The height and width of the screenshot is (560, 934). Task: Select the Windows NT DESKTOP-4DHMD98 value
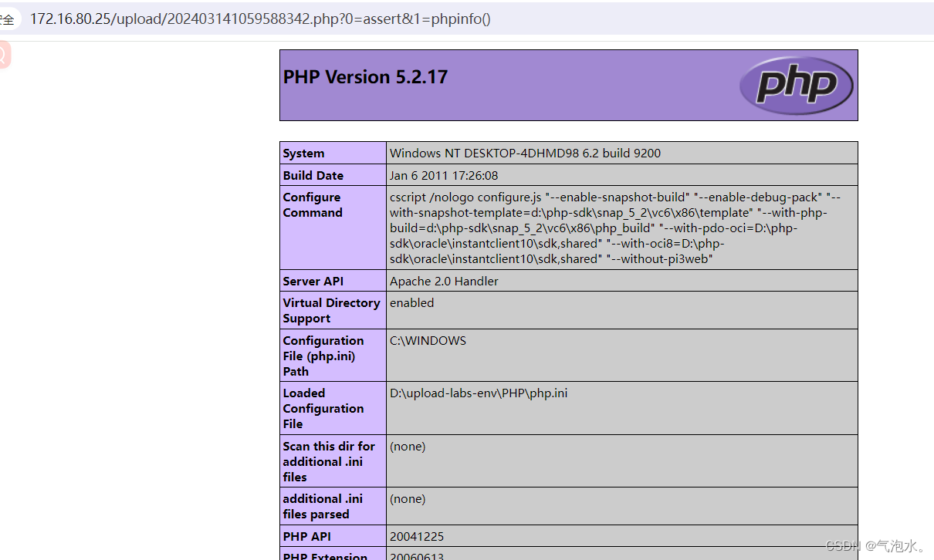(525, 153)
